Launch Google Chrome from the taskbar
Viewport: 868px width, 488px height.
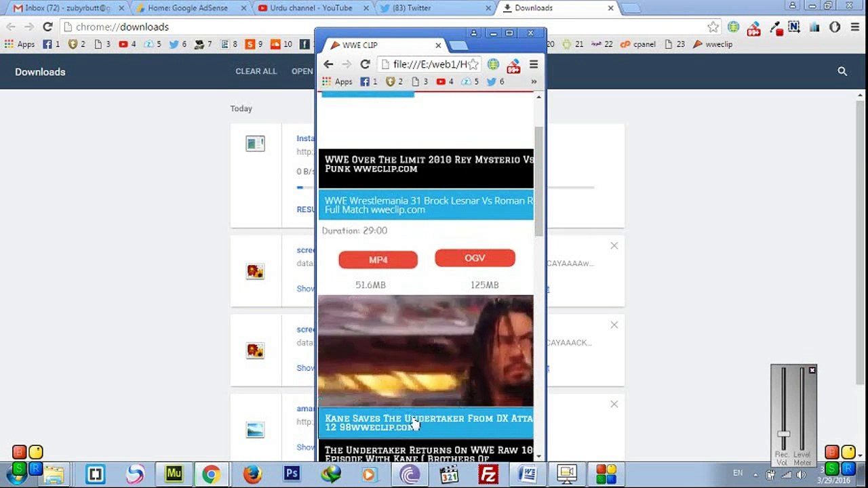coord(211,474)
